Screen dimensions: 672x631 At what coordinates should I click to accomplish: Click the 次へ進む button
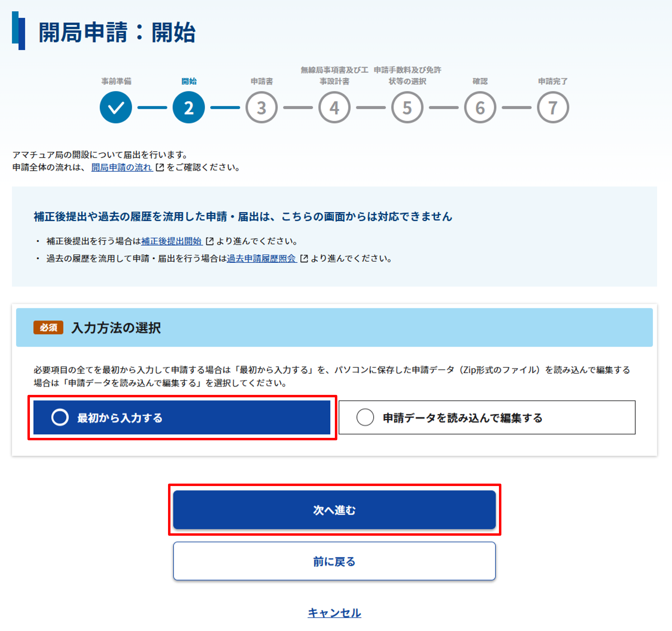coord(334,509)
